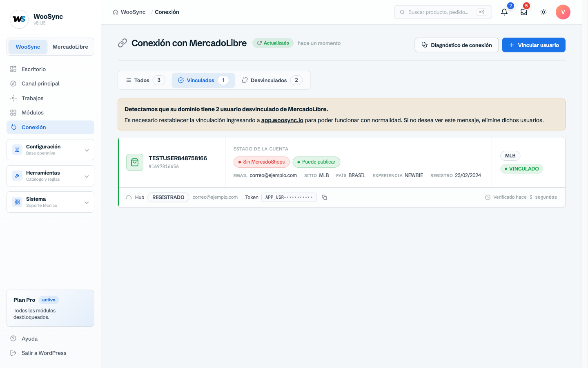Open Escritorio in the sidebar
Image resolution: width=588 pixels, height=368 pixels.
click(51, 69)
